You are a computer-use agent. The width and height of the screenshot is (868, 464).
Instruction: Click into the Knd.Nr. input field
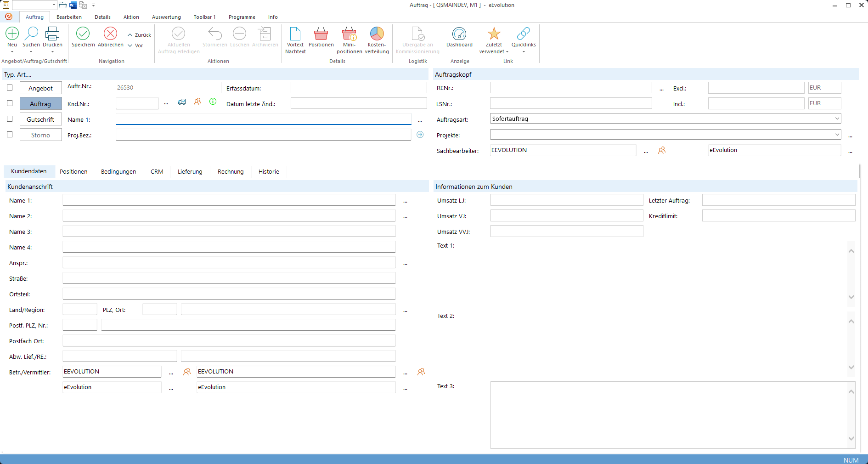coord(137,103)
